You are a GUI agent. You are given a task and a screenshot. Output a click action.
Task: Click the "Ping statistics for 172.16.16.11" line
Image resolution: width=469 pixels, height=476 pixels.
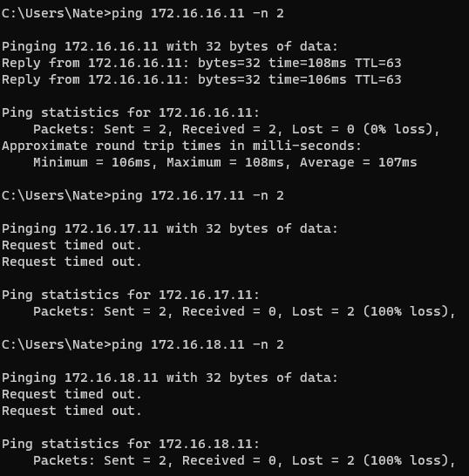[x=131, y=113]
